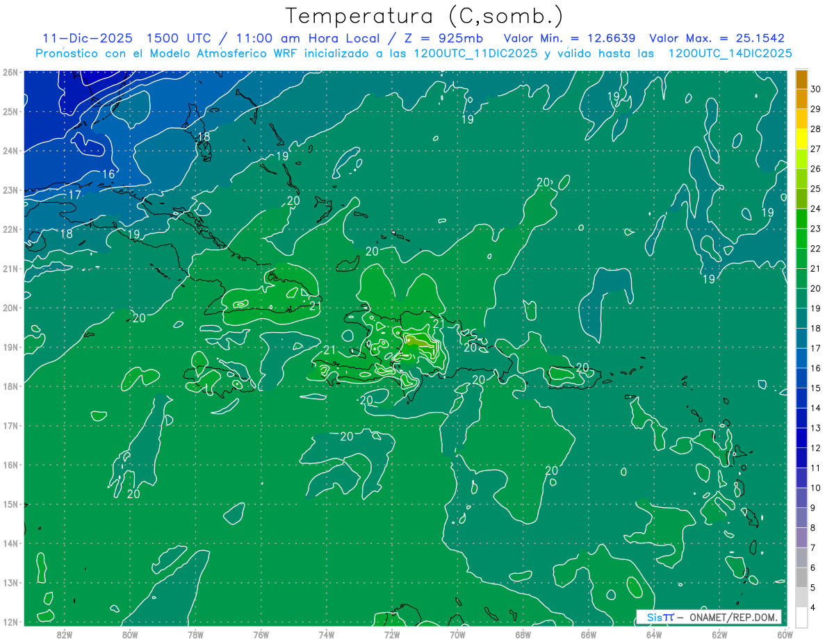Click the "18N" latitude axis label
The height and width of the screenshot is (644, 834).
pos(10,386)
